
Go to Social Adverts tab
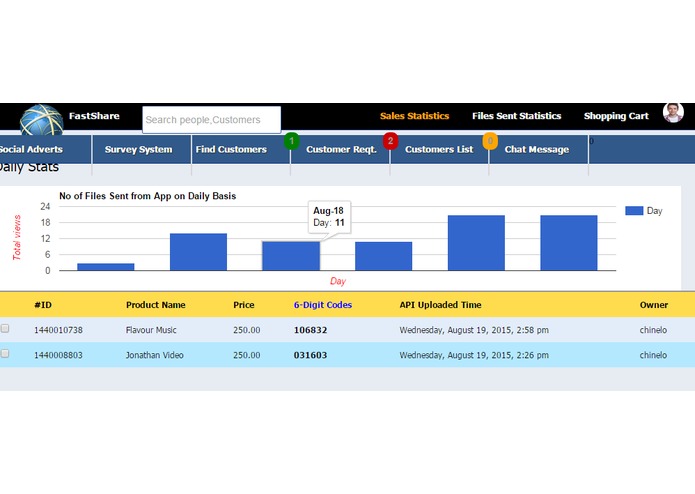pyautogui.click(x=31, y=149)
